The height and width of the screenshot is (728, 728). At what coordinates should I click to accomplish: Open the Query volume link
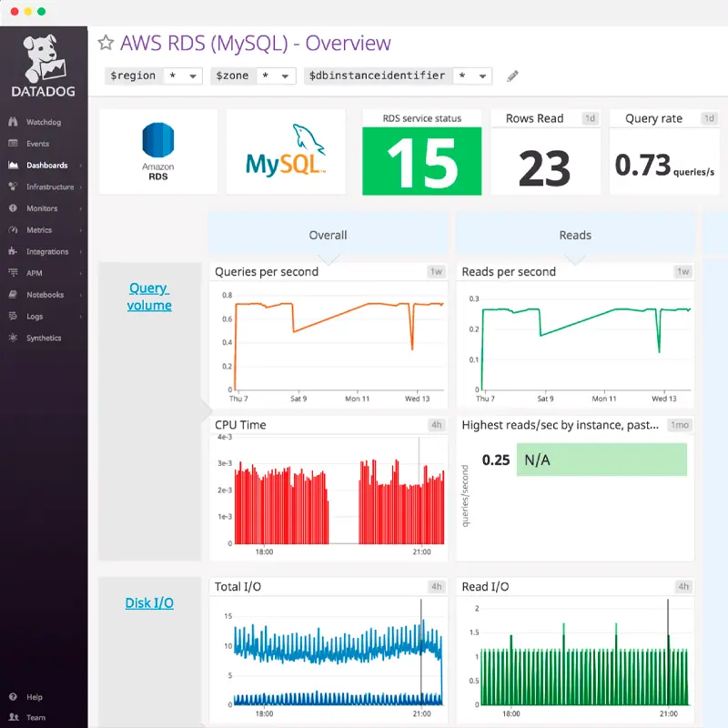pos(149,297)
